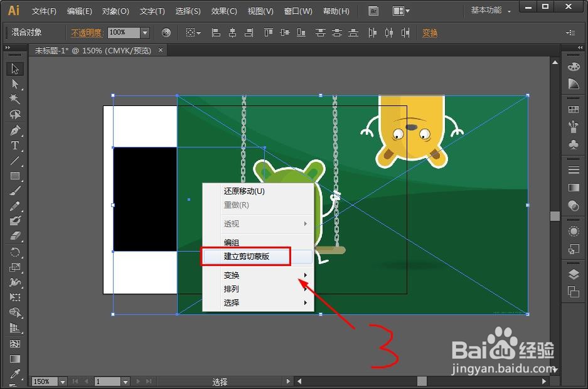Open the Gradient panel in right dock
588x389 pixels.
coord(574,188)
